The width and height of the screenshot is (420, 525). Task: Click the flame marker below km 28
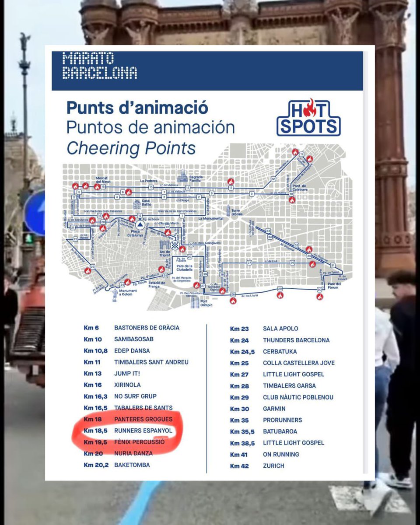coord(233,301)
